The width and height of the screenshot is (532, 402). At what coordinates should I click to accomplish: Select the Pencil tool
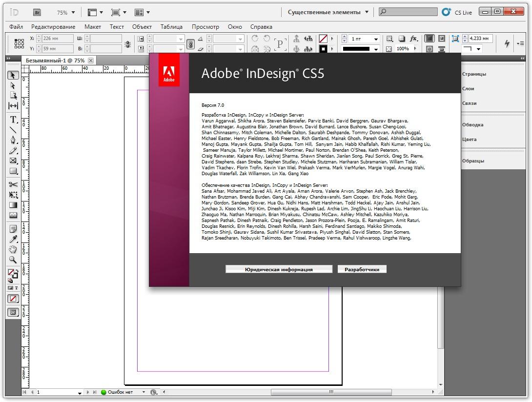coord(13,150)
